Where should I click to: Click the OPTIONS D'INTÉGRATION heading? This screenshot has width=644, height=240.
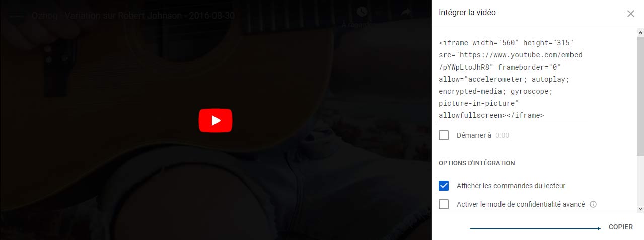[x=477, y=163]
